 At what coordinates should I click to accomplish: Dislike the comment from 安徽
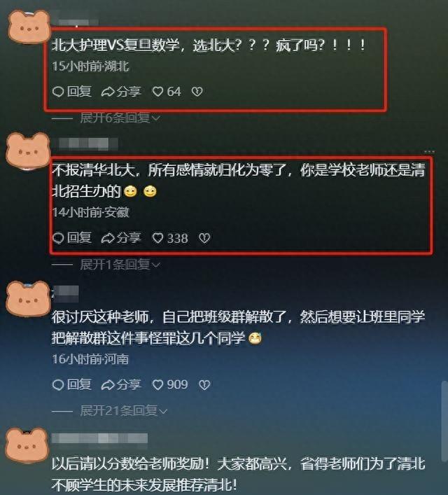click(204, 238)
